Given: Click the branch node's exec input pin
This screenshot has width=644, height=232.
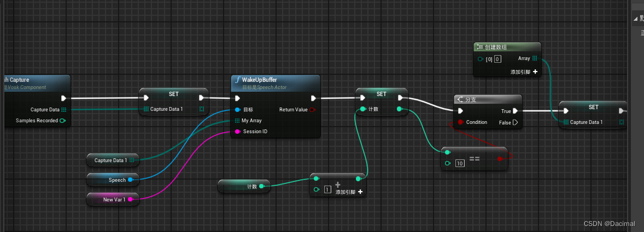Looking at the screenshot, I should [x=461, y=111].
